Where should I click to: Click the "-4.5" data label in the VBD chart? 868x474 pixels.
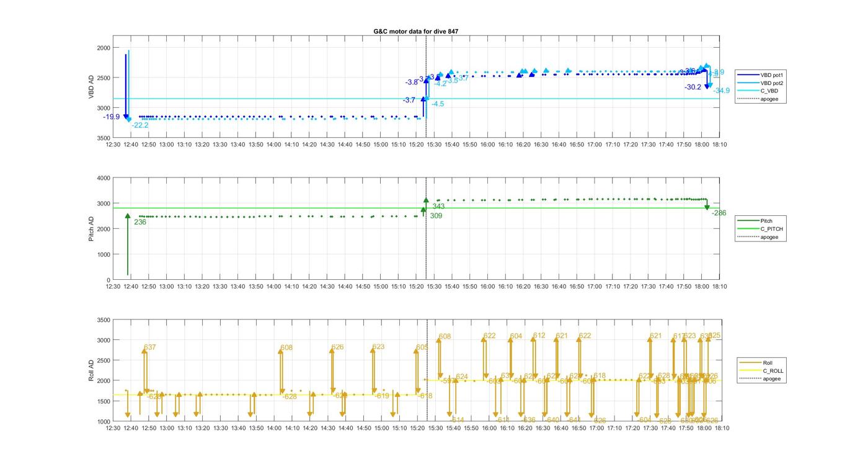[438, 104]
